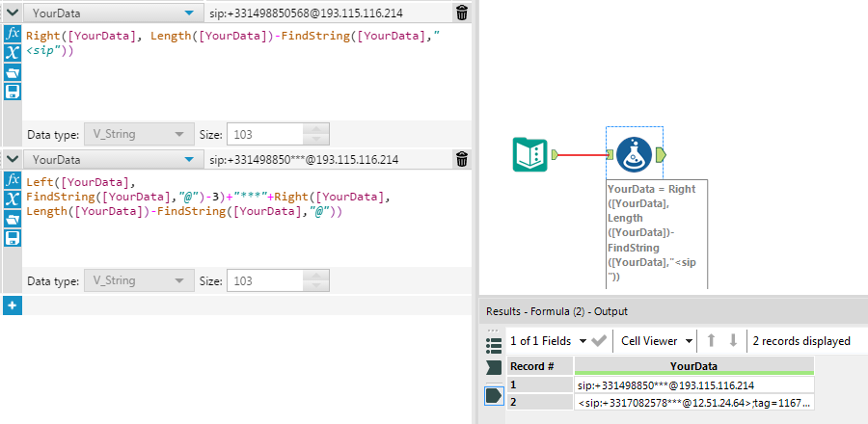Open second Data type V_String dropdown
This screenshot has height=424, width=868.
coord(139,280)
